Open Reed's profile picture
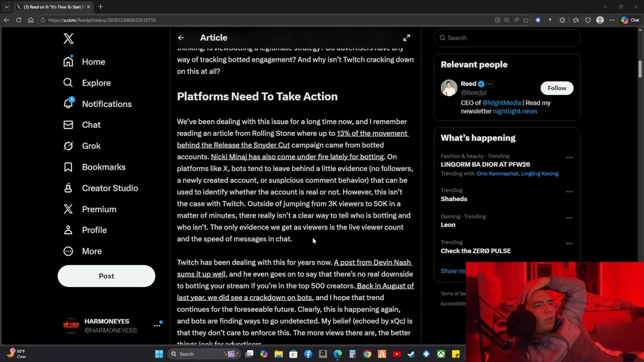Image resolution: width=644 pixels, height=362 pixels. coord(449,88)
